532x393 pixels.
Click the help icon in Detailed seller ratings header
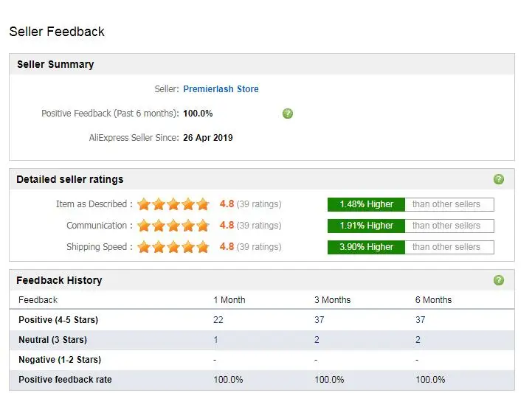tap(498, 179)
